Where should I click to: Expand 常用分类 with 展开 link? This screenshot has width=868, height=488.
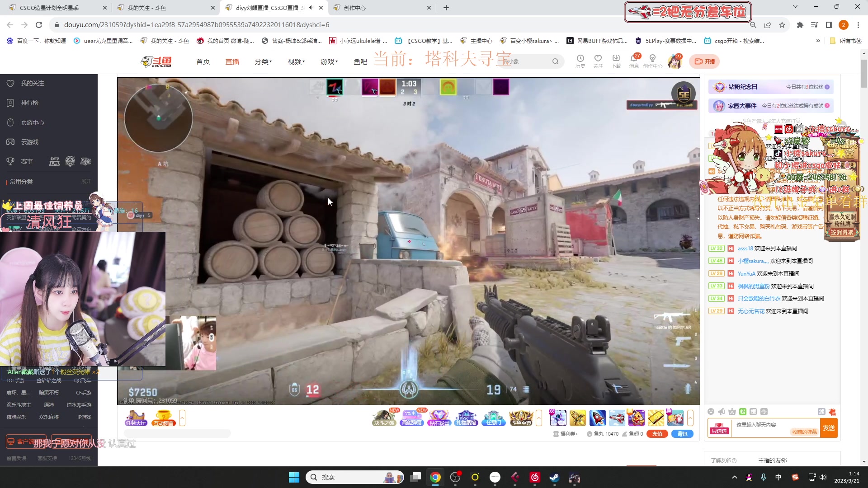click(86, 181)
